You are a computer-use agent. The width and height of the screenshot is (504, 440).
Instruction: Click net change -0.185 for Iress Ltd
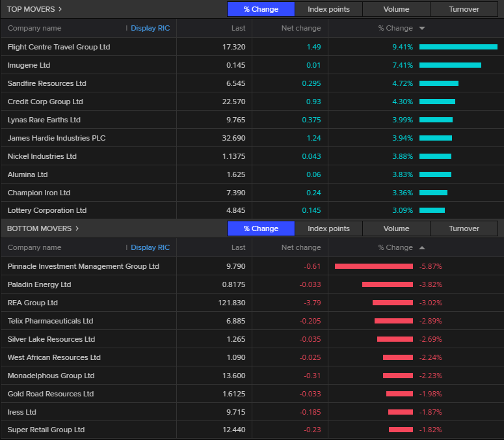pos(310,413)
